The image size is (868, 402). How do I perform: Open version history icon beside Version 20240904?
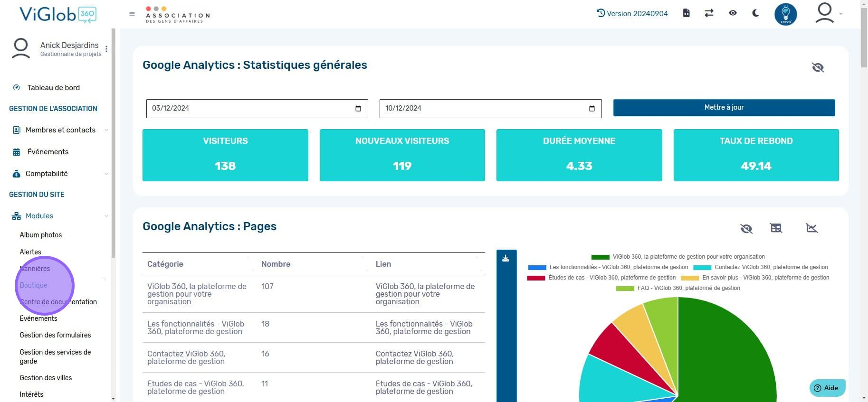click(x=601, y=13)
